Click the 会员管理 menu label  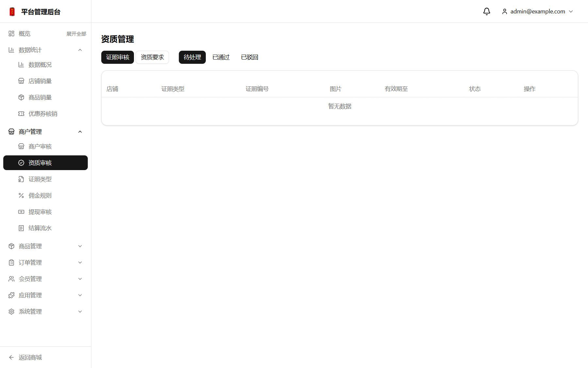[30, 279]
